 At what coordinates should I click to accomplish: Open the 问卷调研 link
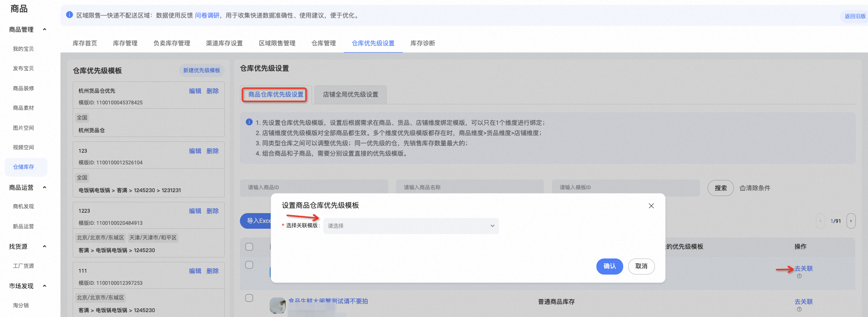coord(207,16)
